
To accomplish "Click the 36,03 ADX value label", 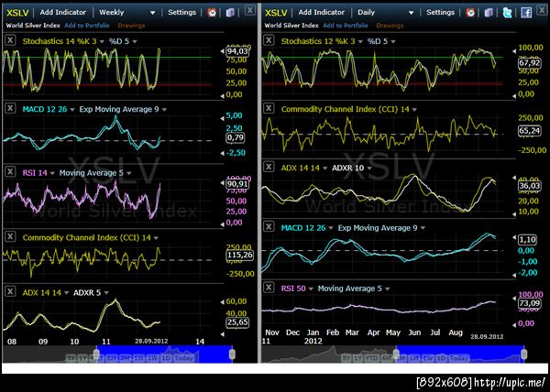I will [529, 186].
